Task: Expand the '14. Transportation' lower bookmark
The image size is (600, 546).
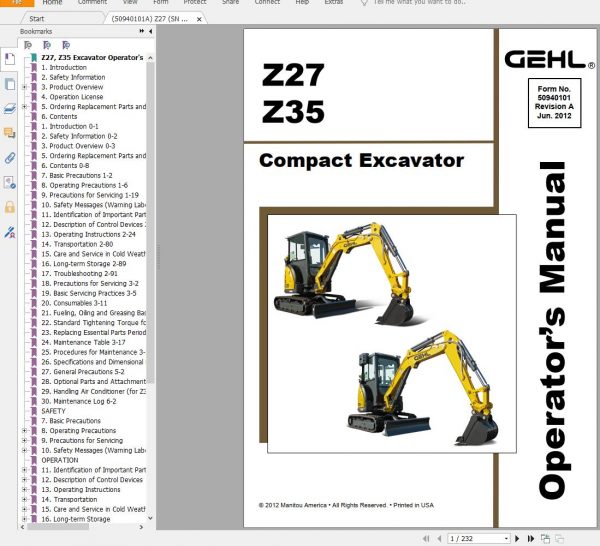Action: [x=24, y=499]
